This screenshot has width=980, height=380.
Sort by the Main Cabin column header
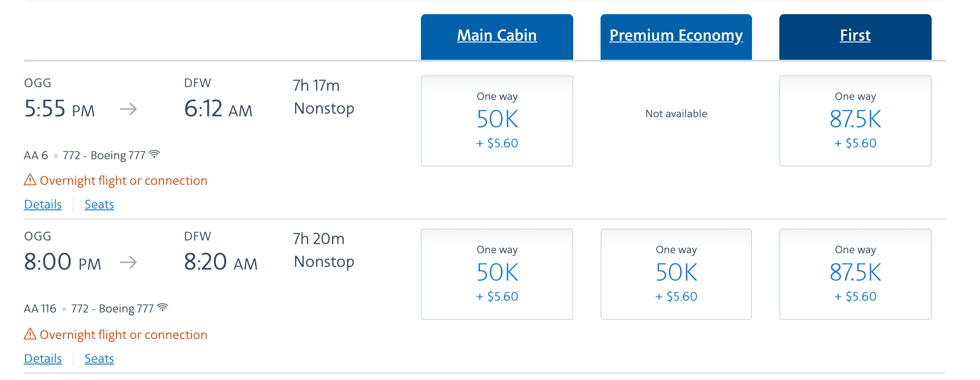pos(497,36)
